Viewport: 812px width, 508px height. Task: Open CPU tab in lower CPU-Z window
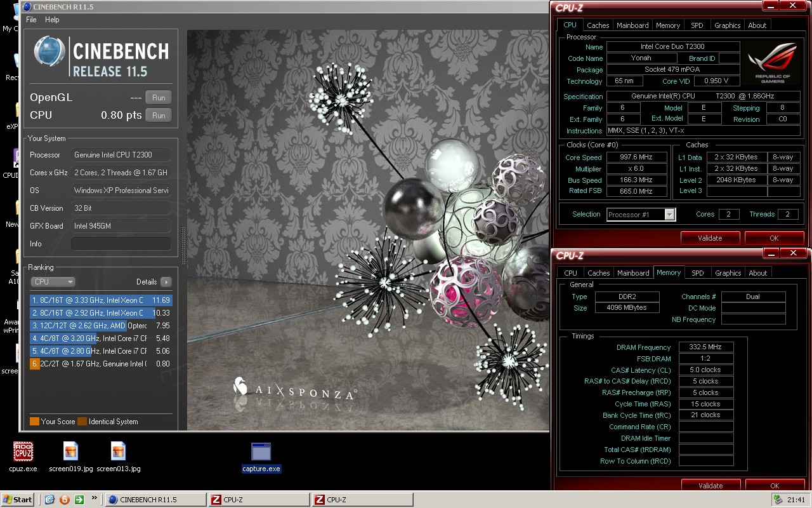point(571,273)
